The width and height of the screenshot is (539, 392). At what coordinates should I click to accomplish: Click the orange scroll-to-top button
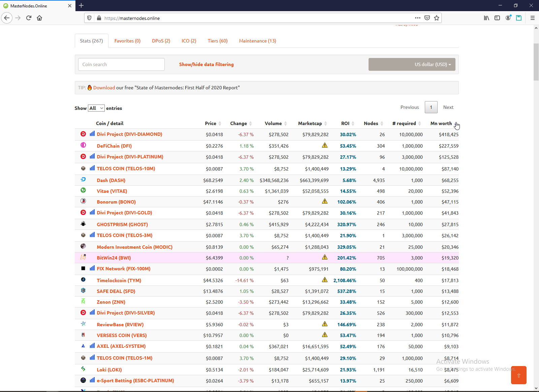(518, 375)
